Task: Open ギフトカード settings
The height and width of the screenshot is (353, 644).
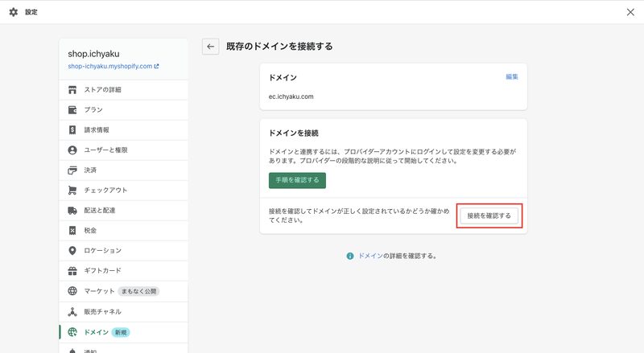Action: point(124,270)
